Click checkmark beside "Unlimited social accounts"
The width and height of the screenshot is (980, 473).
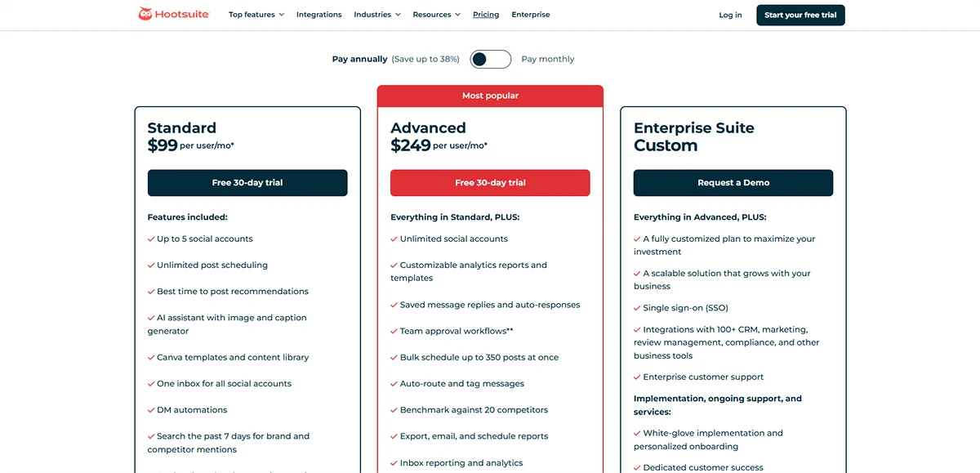[x=394, y=239]
